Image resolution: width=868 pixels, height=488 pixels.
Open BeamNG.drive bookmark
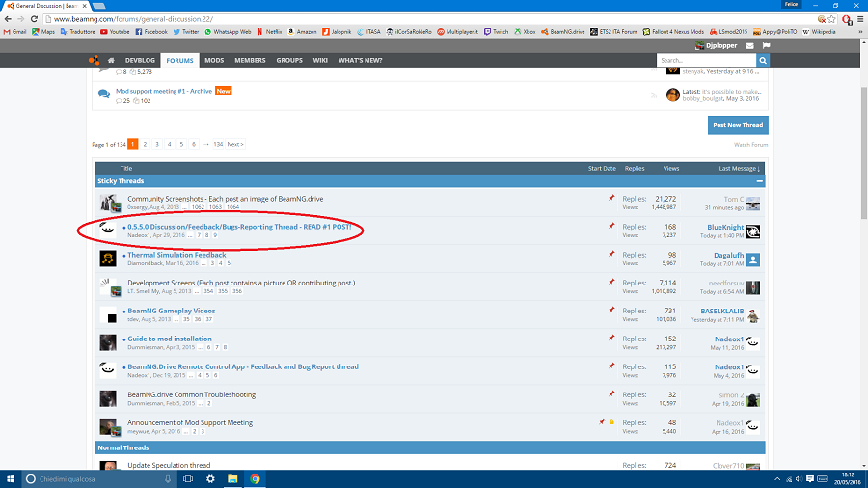[x=563, y=32]
